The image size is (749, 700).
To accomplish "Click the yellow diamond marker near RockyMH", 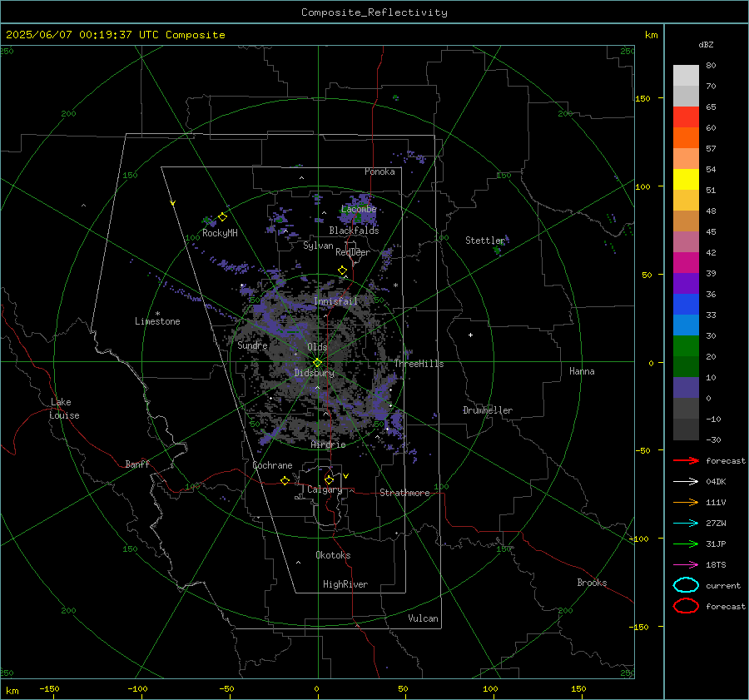I will 222,217.
